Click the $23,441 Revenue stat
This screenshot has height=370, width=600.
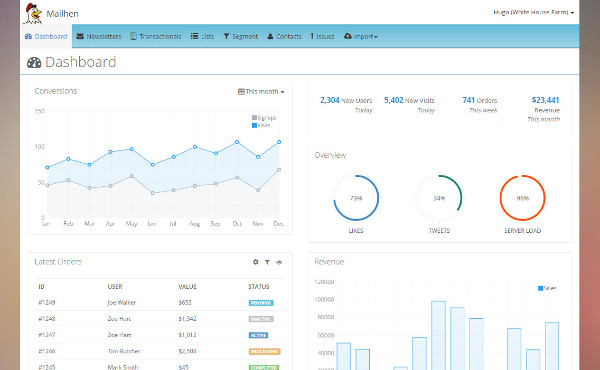[x=543, y=109]
